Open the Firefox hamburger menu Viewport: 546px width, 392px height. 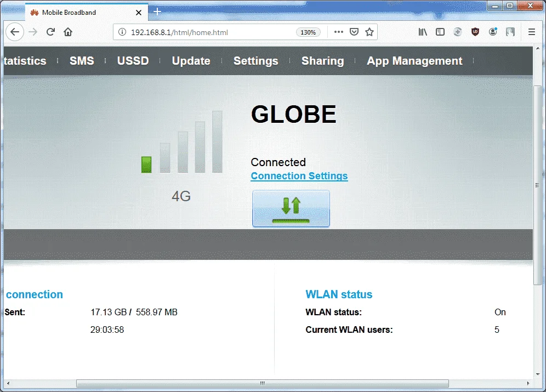(532, 32)
